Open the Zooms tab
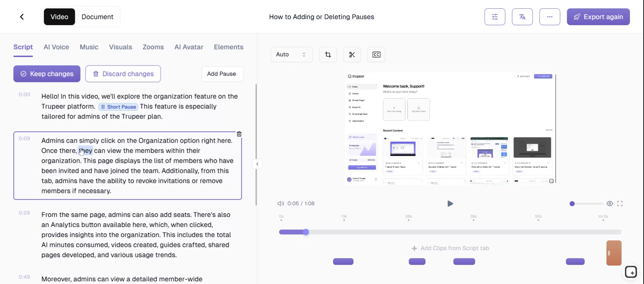Viewport: 644px width, 284px height. 153,47
